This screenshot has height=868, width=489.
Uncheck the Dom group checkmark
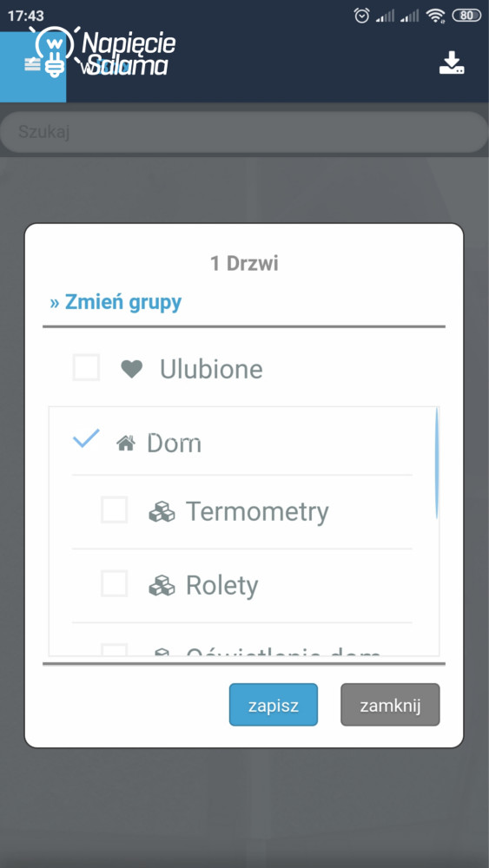pos(86,439)
